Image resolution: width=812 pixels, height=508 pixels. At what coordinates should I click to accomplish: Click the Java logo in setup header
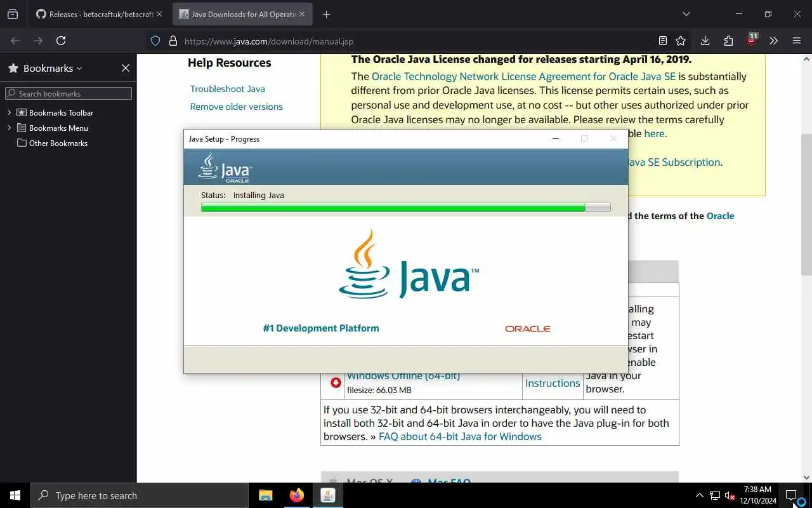coord(225,168)
